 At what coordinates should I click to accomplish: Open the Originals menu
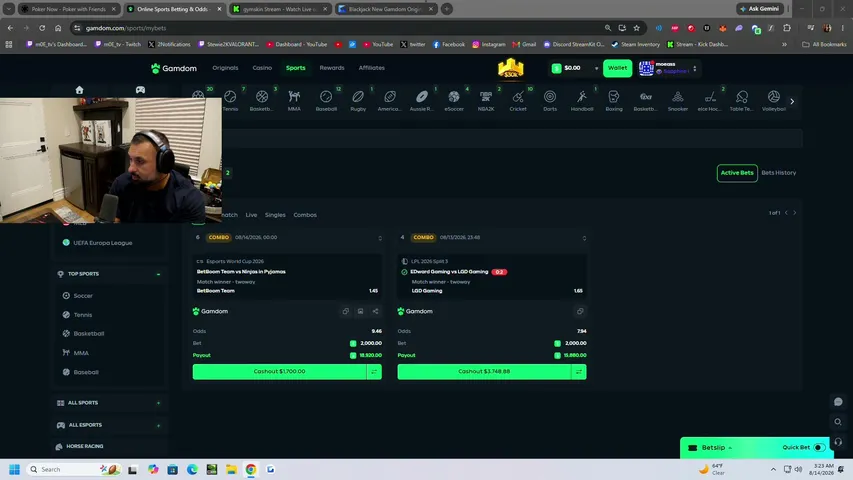(x=225, y=68)
